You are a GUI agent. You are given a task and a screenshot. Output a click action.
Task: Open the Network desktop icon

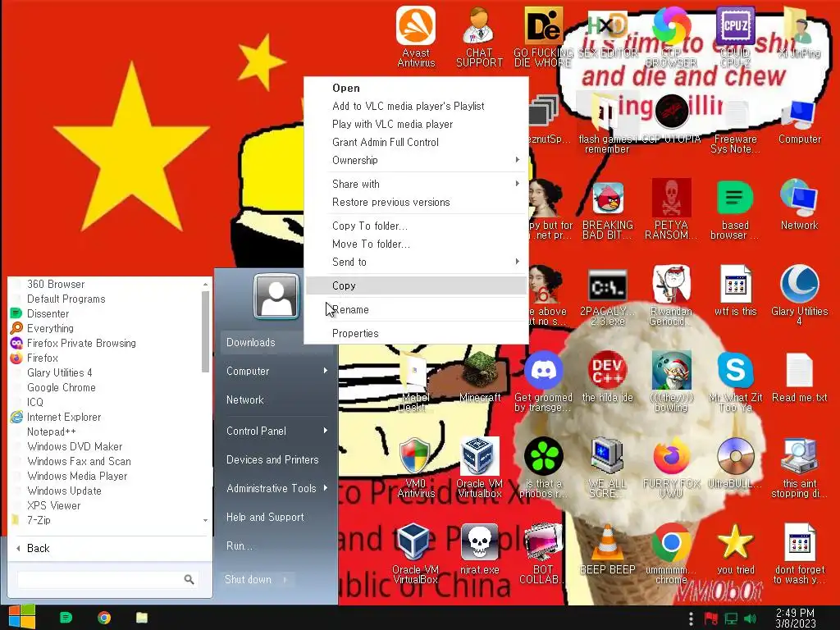pyautogui.click(x=799, y=204)
